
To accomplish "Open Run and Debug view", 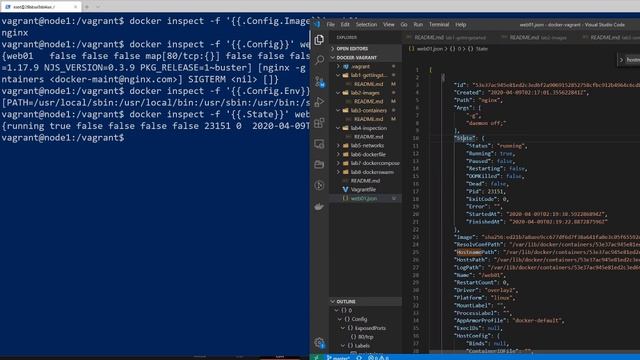I will pyautogui.click(x=319, y=102).
